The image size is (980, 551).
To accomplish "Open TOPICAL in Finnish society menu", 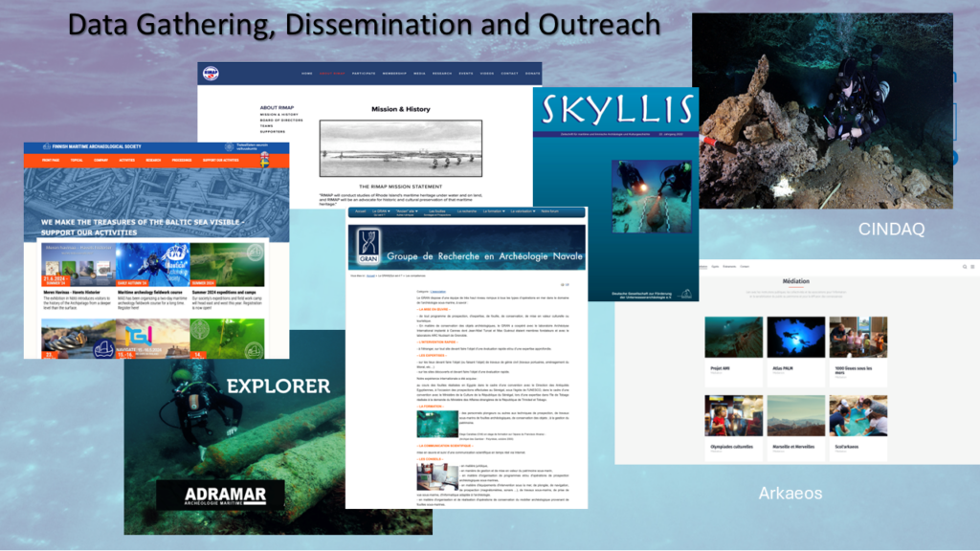I will click(x=77, y=161).
